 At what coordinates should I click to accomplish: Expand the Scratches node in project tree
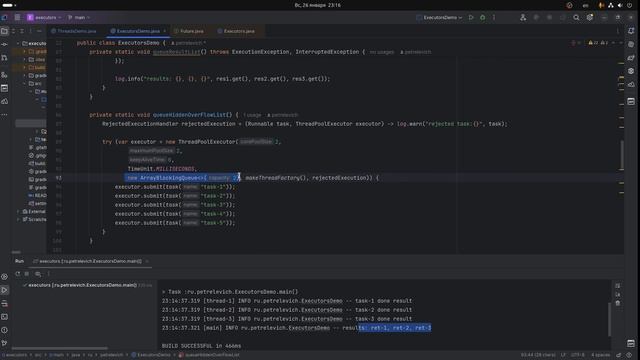[18, 220]
